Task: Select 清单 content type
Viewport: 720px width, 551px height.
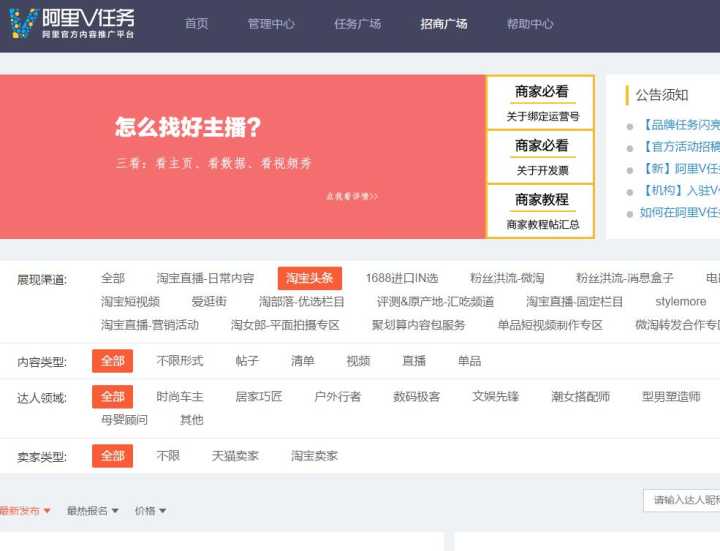Action: pyautogui.click(x=303, y=361)
